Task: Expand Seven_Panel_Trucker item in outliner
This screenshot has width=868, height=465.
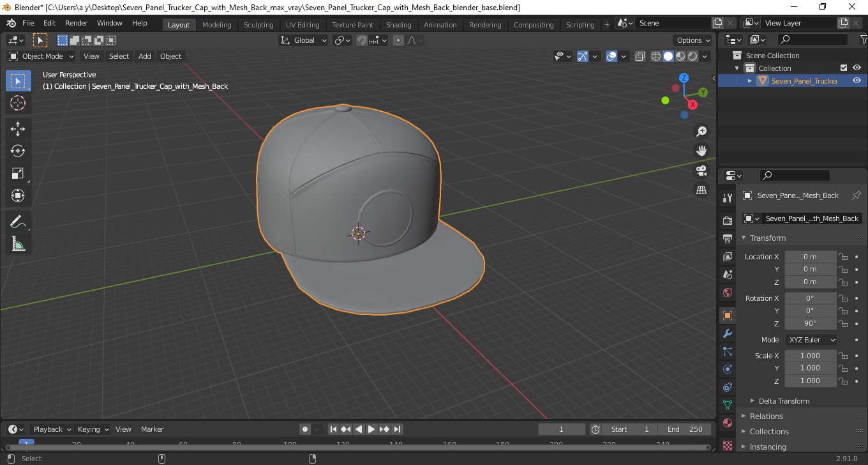Action: pos(750,80)
